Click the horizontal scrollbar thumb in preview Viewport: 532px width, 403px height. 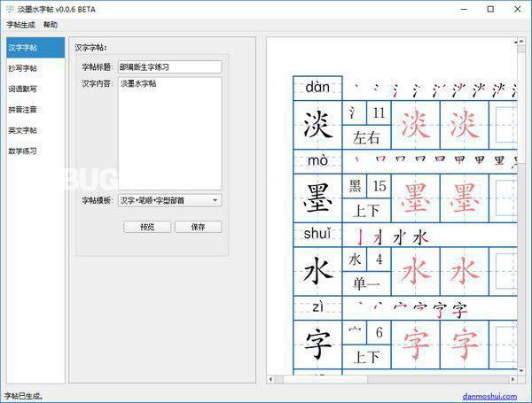[x=325, y=379]
